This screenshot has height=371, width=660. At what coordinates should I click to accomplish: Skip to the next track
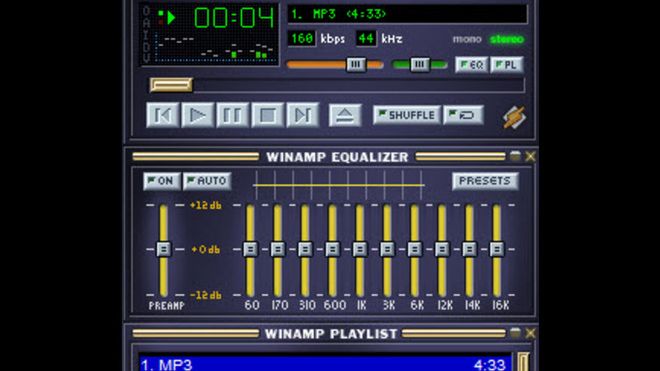click(x=302, y=115)
